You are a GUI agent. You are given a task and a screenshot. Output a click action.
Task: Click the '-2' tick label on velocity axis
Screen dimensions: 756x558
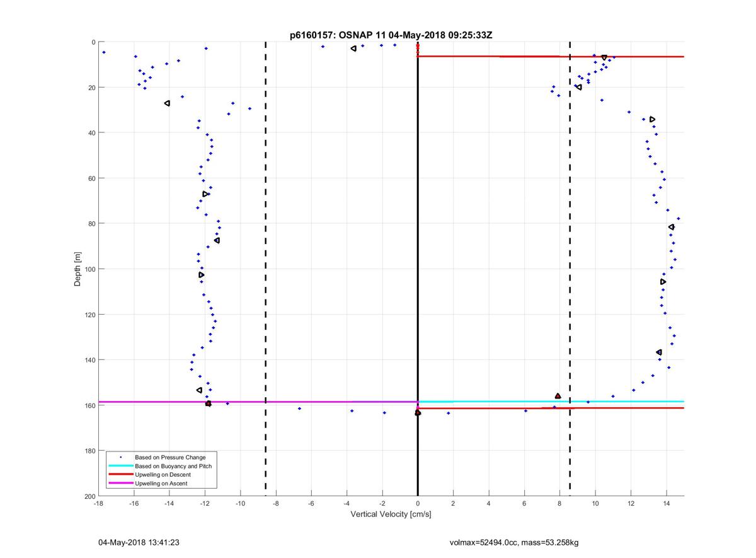click(382, 504)
